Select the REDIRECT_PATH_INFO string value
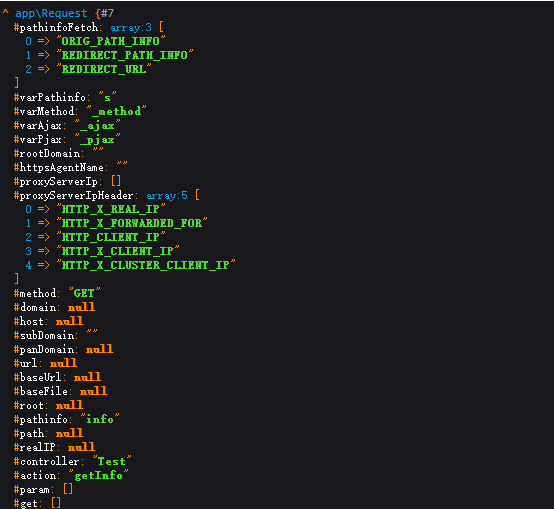Image resolution: width=554 pixels, height=509 pixels. pyautogui.click(x=124, y=55)
